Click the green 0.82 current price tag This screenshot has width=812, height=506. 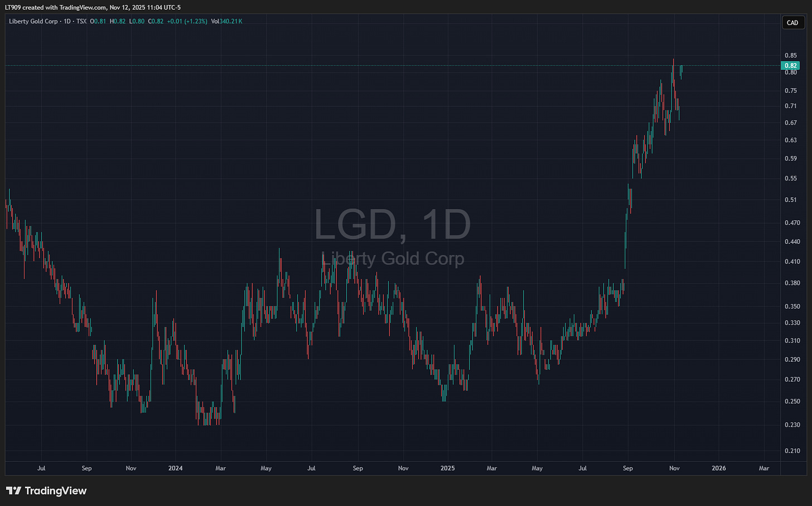coord(791,66)
